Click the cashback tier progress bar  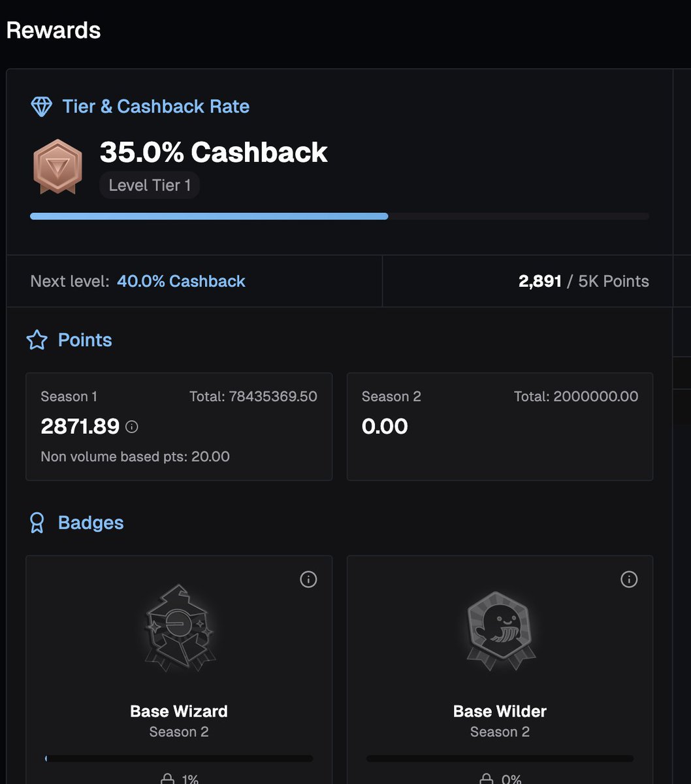(x=340, y=216)
